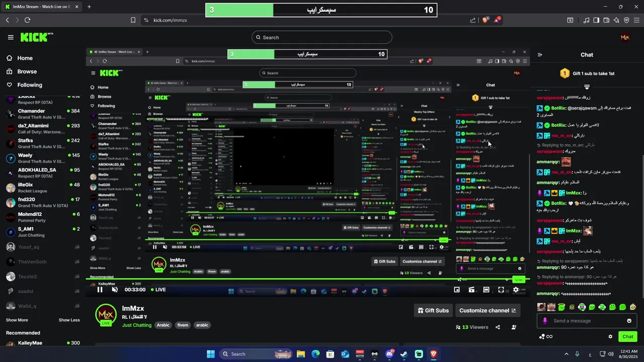Bookmark this page
Image resolution: width=644 pixels, height=362 pixels.
(133, 20)
